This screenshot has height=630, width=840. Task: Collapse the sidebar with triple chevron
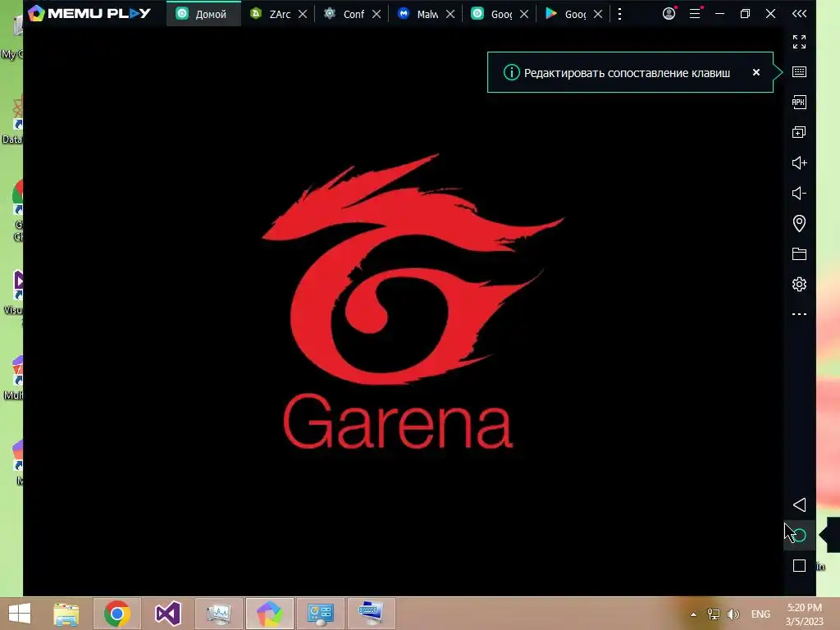799,13
